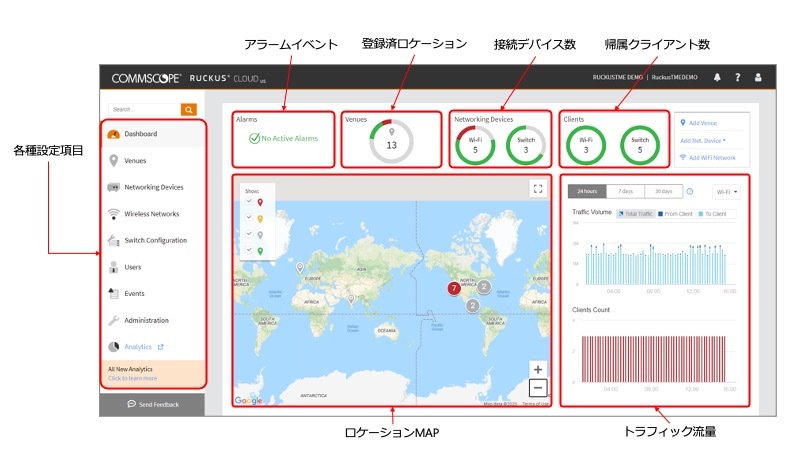The width and height of the screenshot is (800, 450).
Task: Open the help question mark icon
Action: click(x=737, y=77)
